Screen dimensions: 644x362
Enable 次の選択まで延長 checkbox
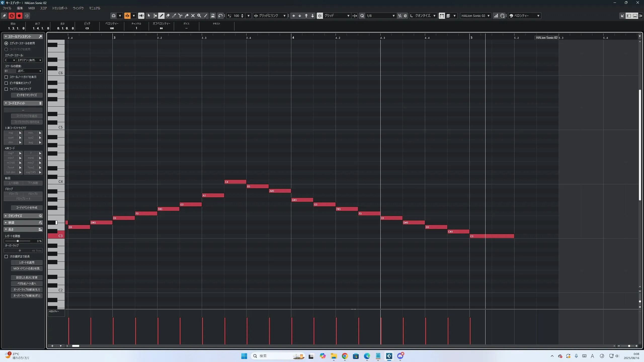tap(6, 256)
